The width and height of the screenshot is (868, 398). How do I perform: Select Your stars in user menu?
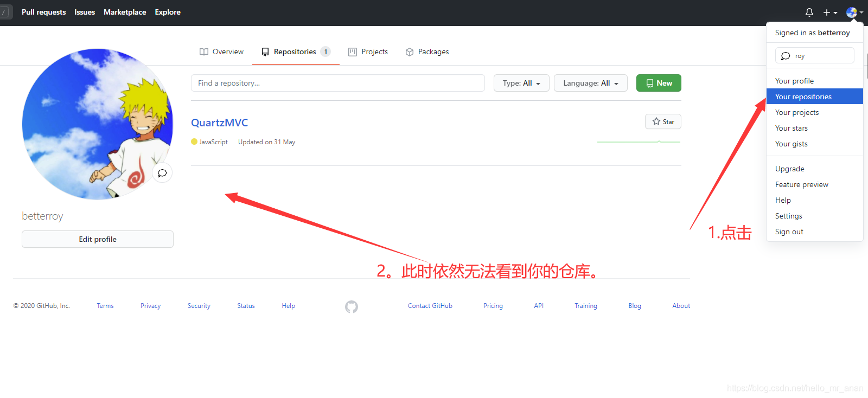coord(815,128)
